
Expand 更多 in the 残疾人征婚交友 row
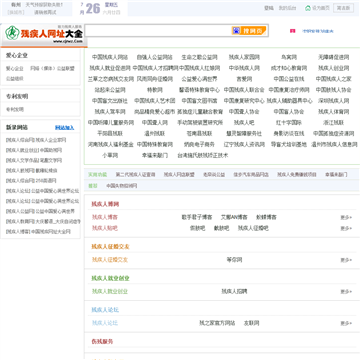(x=346, y=260)
